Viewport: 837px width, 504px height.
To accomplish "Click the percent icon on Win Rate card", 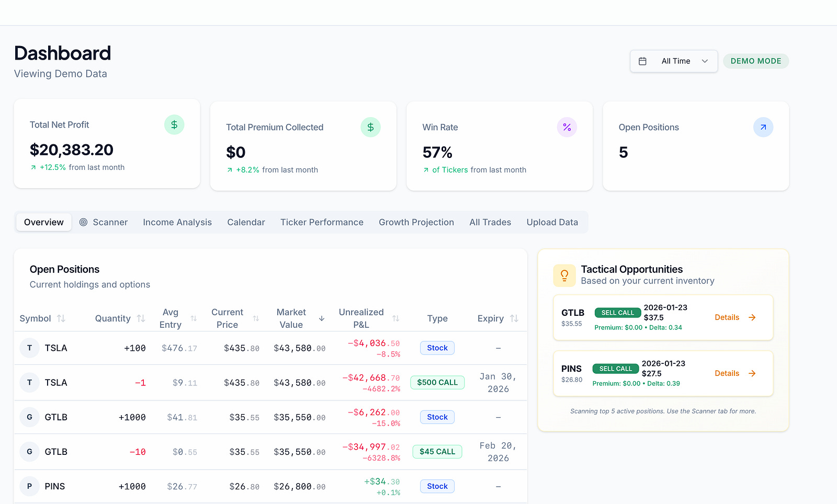I will coord(567,127).
